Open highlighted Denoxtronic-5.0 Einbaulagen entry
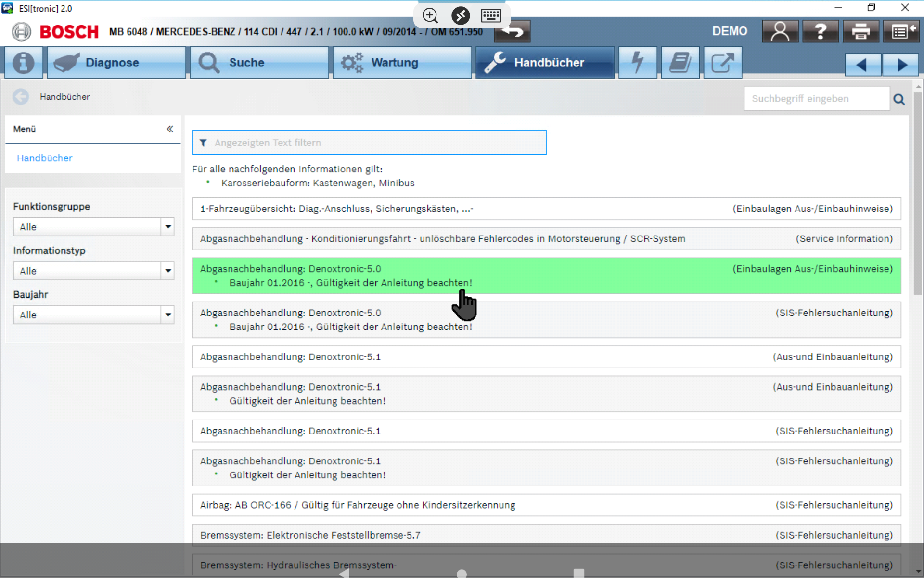The image size is (924, 578). click(x=546, y=276)
